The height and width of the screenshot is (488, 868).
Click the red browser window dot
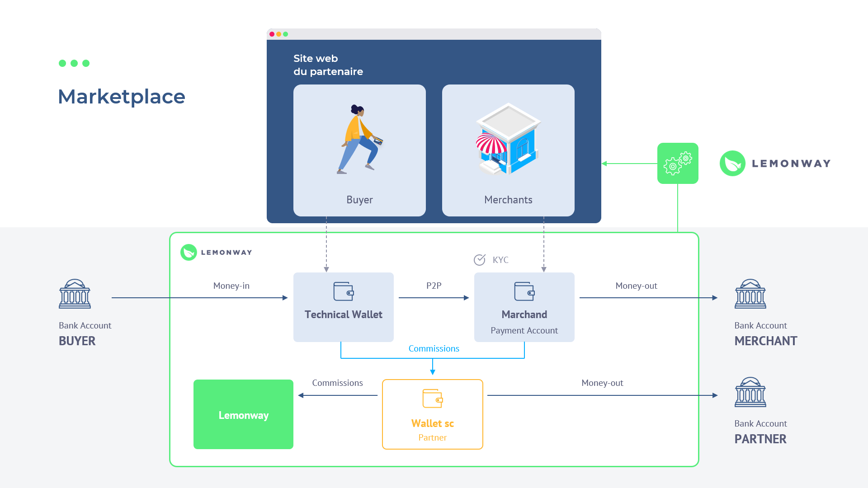click(x=272, y=34)
